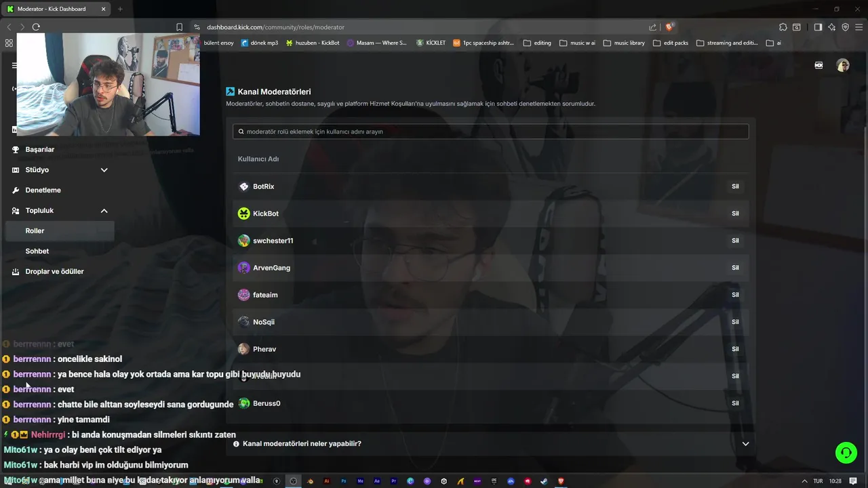Image resolution: width=868 pixels, height=488 pixels.
Task: Select the Moderator - Kick Dashboard tab
Action: (56, 9)
